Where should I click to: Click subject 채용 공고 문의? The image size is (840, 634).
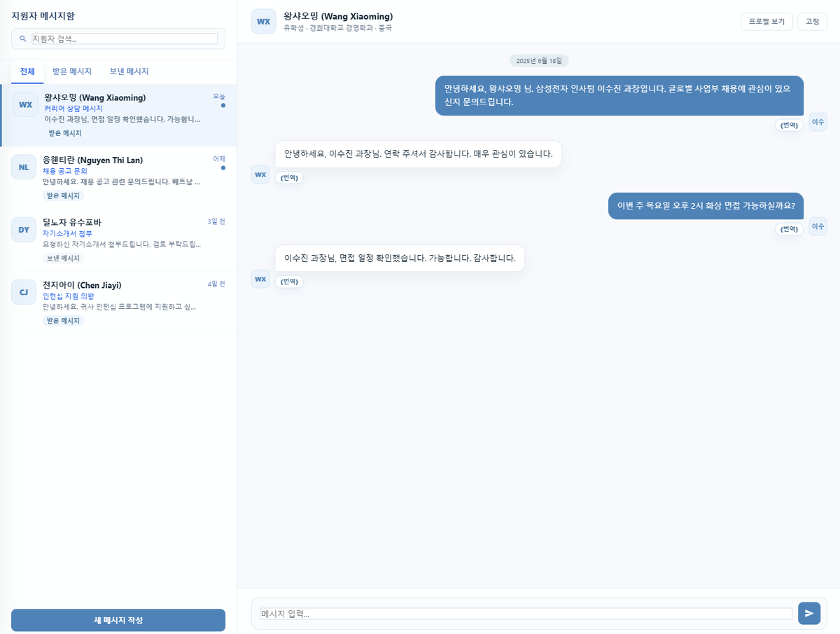pos(65,171)
